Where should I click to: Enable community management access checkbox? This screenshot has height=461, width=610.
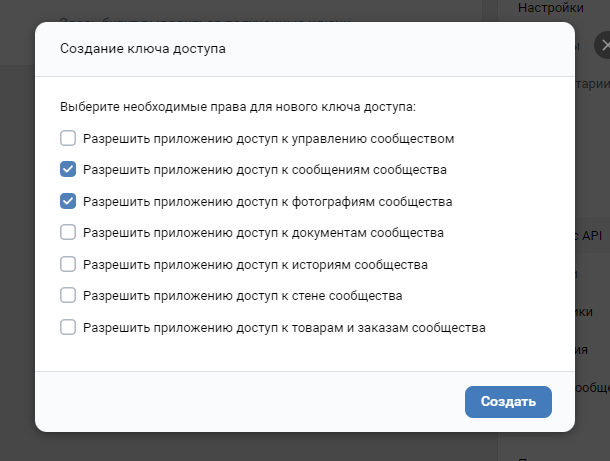pos(68,138)
